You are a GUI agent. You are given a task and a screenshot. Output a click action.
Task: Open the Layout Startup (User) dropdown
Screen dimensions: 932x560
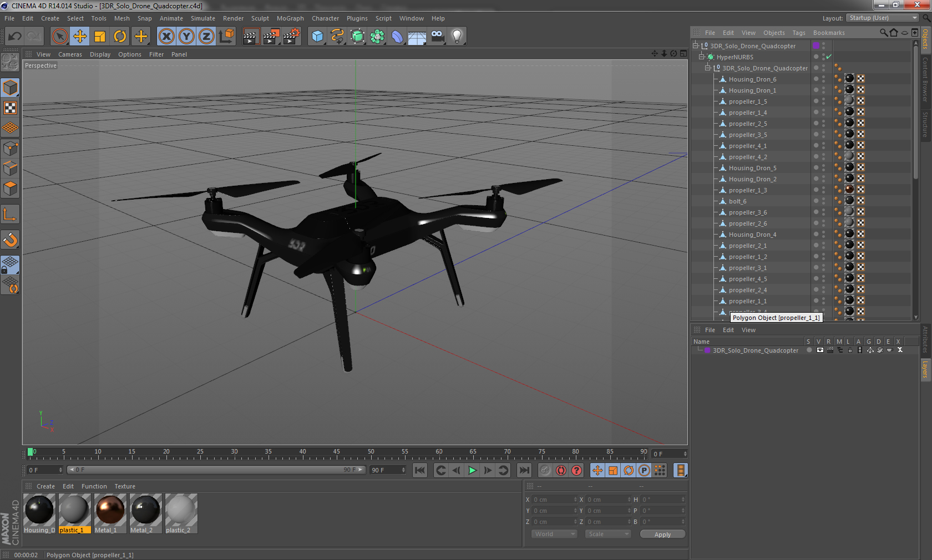click(883, 18)
